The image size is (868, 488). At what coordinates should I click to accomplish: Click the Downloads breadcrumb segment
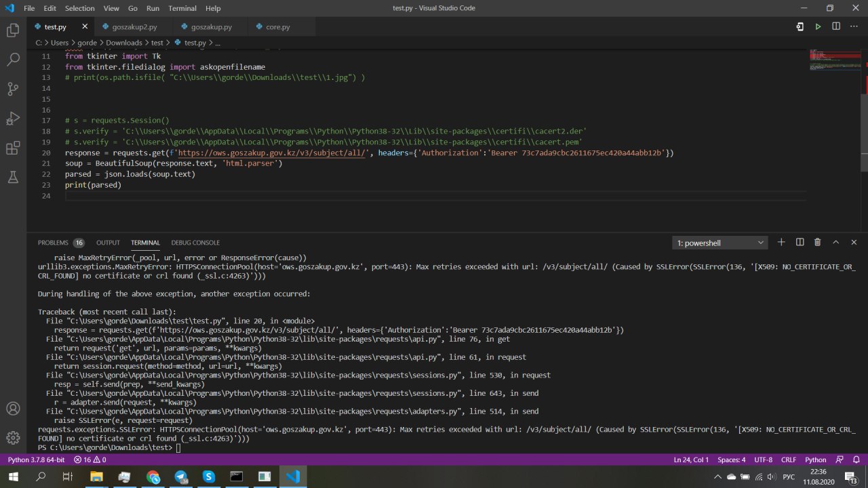124,43
